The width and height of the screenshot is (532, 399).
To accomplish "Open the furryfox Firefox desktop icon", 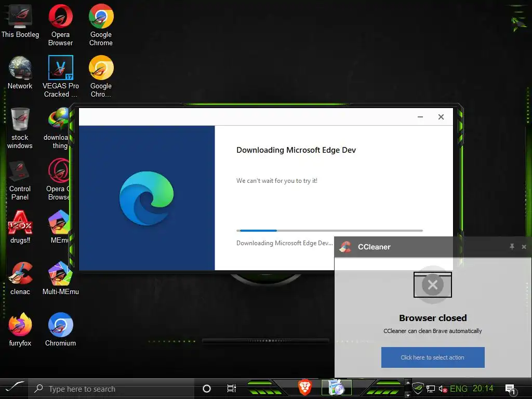I will click(x=20, y=329).
